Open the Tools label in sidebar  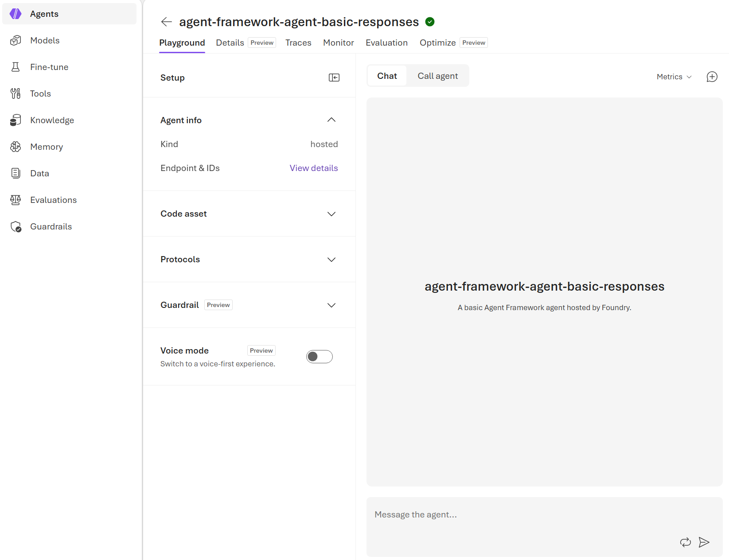pyautogui.click(x=40, y=93)
